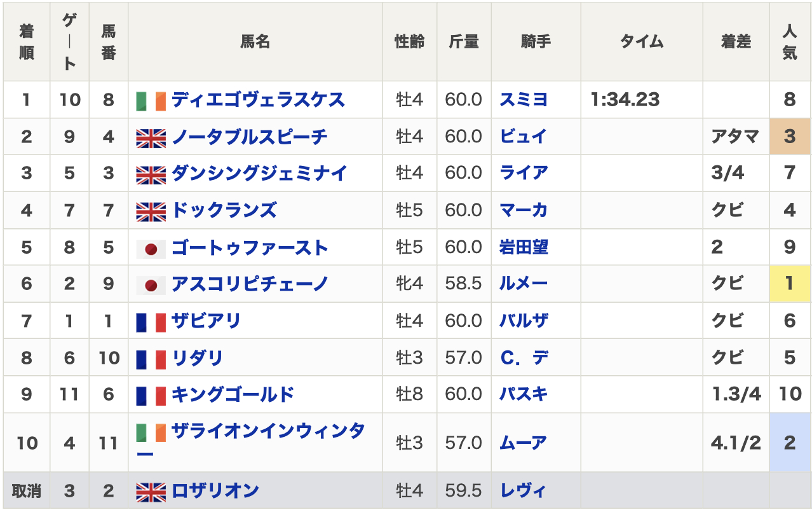
Task: Open jockey link ライア
Action: click(x=524, y=173)
